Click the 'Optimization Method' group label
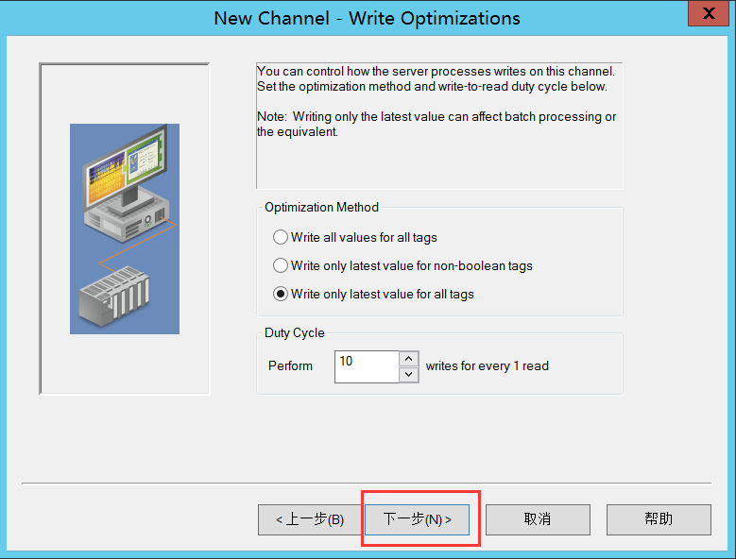The image size is (736, 560). (321, 207)
